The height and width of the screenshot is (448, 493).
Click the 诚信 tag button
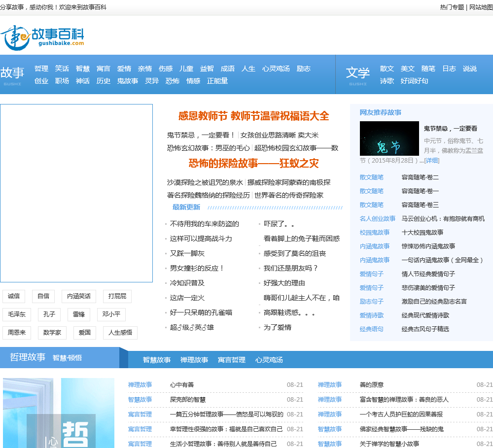pyautogui.click(x=14, y=296)
